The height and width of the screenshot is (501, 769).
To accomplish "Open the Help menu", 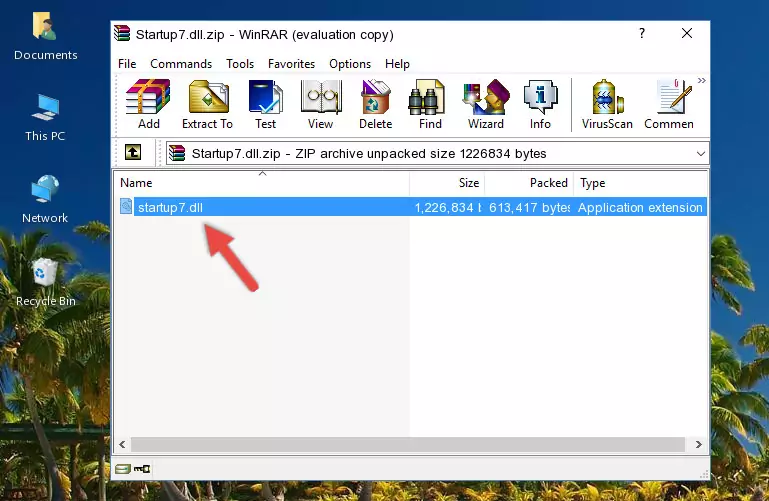I will pos(397,64).
